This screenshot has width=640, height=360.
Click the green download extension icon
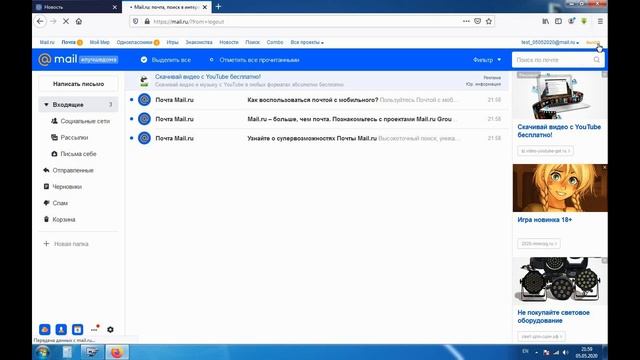(x=584, y=21)
